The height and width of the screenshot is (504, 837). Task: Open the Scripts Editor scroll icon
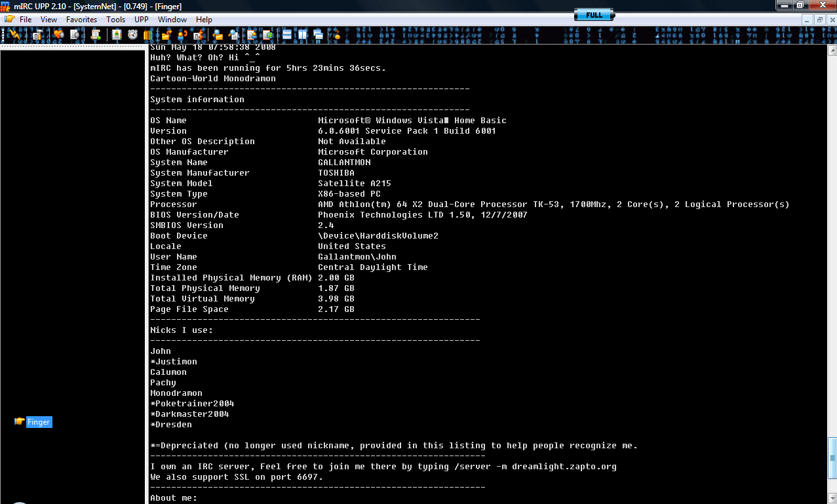[96, 35]
